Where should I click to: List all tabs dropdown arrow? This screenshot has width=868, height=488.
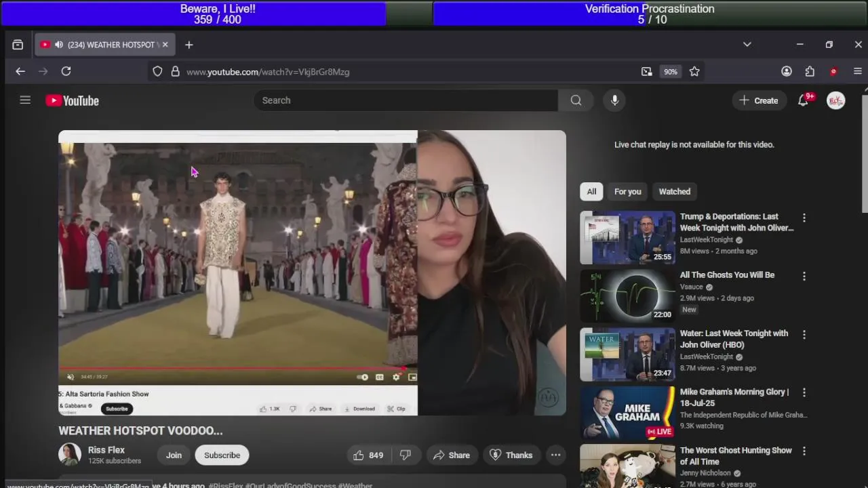747,45
